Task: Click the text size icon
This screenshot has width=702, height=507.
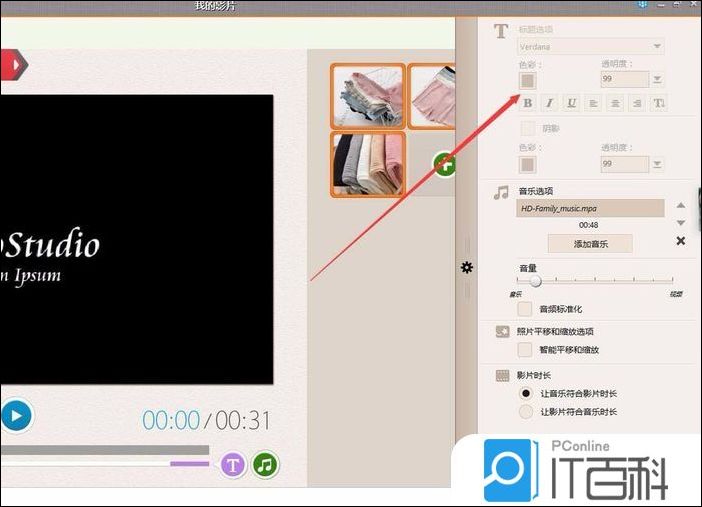Action: pyautogui.click(x=659, y=103)
